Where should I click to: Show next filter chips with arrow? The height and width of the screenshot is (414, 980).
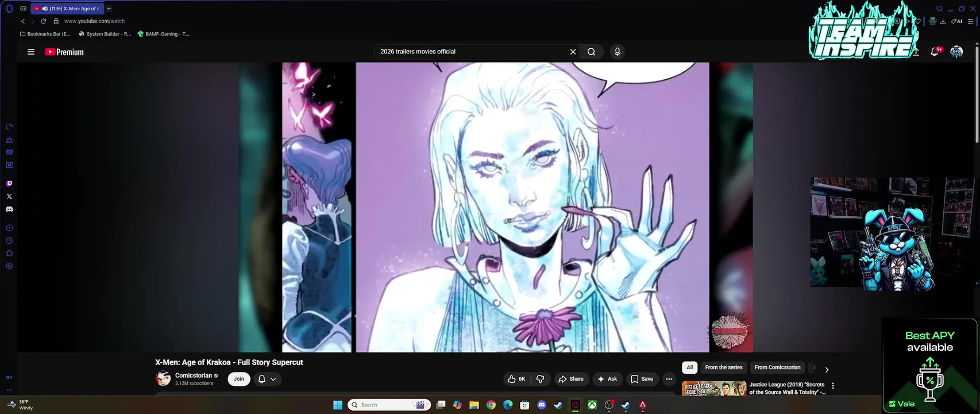pyautogui.click(x=827, y=370)
